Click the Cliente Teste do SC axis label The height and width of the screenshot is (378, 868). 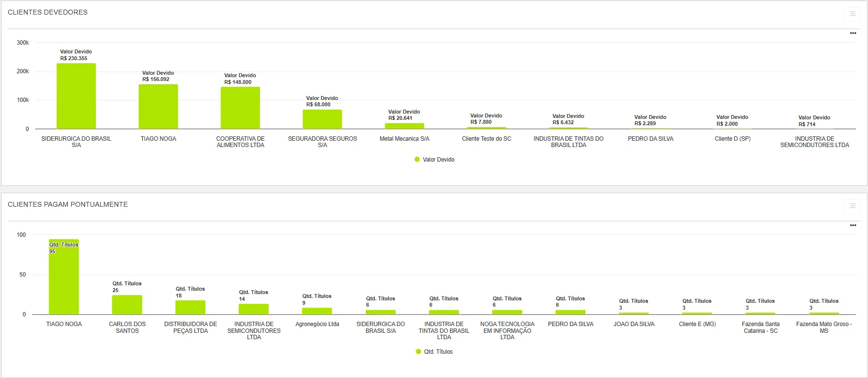pyautogui.click(x=486, y=139)
